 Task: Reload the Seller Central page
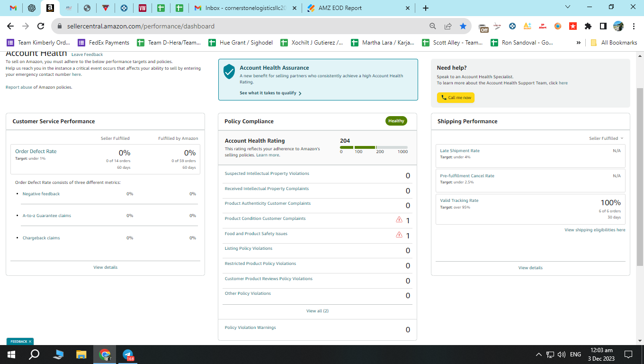pos(41,26)
